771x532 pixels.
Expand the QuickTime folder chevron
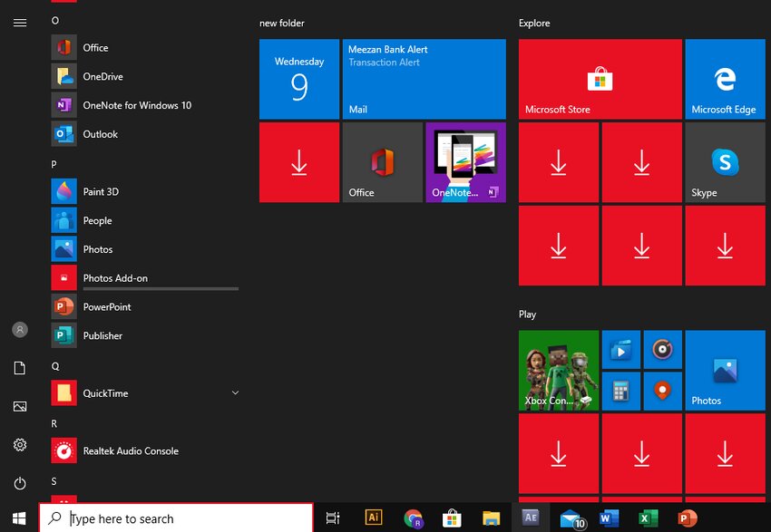point(235,393)
